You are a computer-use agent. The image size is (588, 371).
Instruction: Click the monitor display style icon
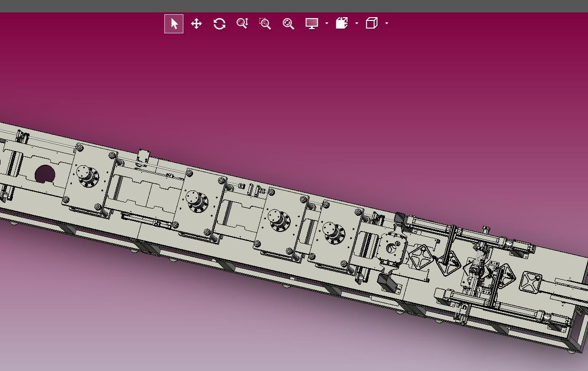(312, 23)
